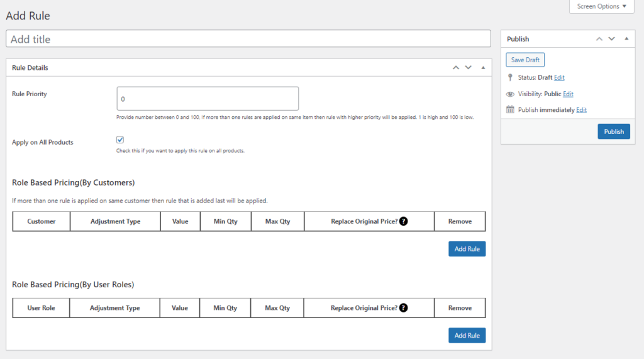Click Adjustment Type header in Customers table
Screen dimensions: 644x359
[x=116, y=221]
